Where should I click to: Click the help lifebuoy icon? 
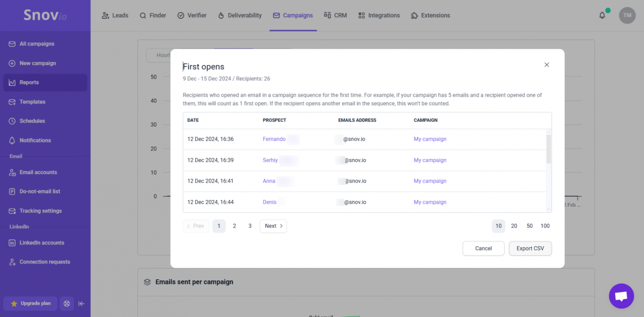tap(67, 304)
